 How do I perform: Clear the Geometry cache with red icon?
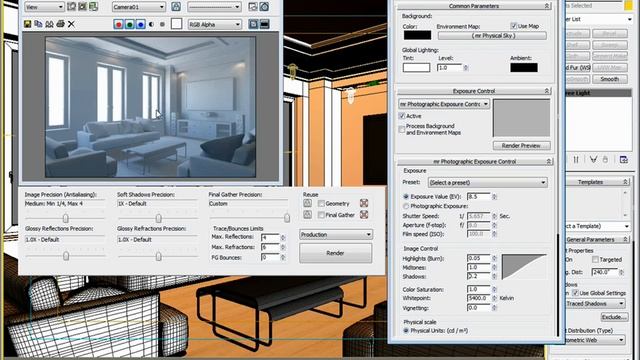(364, 203)
